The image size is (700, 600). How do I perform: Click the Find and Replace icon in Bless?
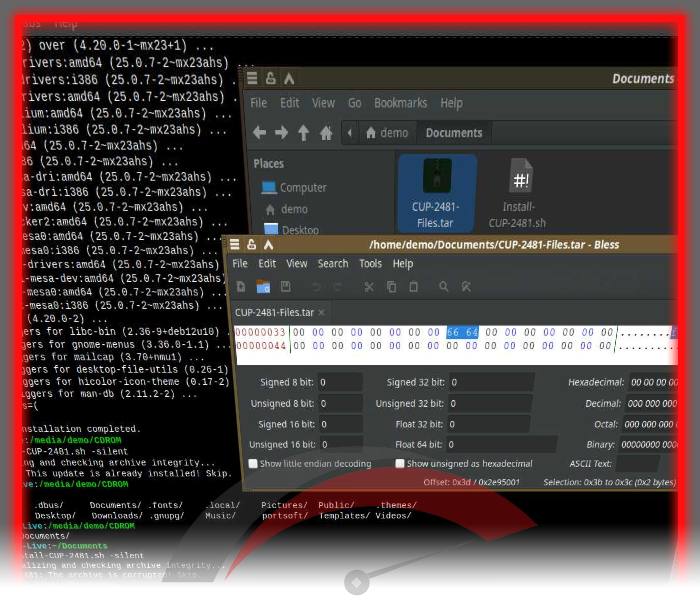(x=466, y=287)
